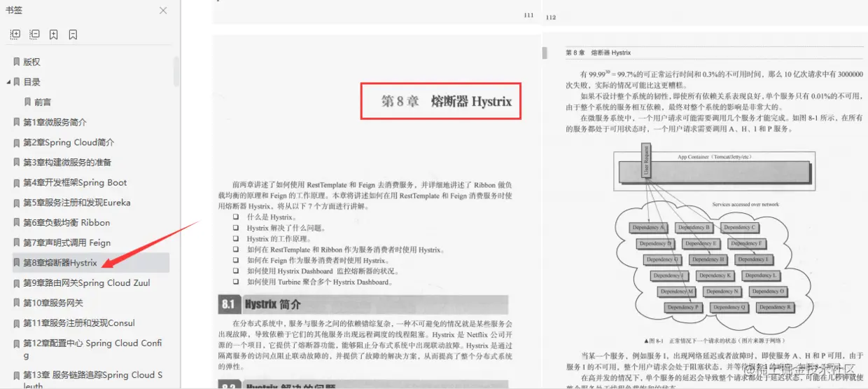Jump to 第12章配置中心 Spring Cloud Config bookmark
This screenshot has width=868, height=389.
point(92,348)
